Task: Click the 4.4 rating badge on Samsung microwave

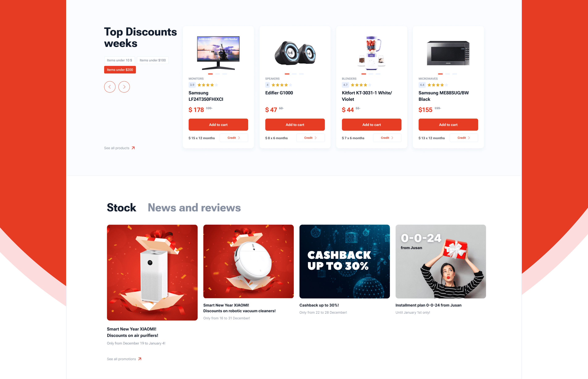Action: pyautogui.click(x=422, y=85)
